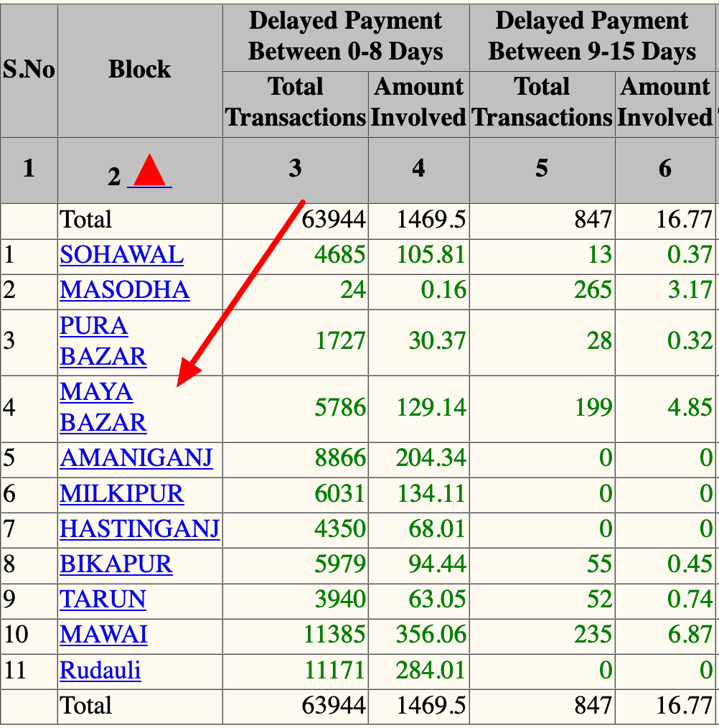Screen dimensions: 719x728
Task: View the HASTINGANJ block link
Action: 139,530
